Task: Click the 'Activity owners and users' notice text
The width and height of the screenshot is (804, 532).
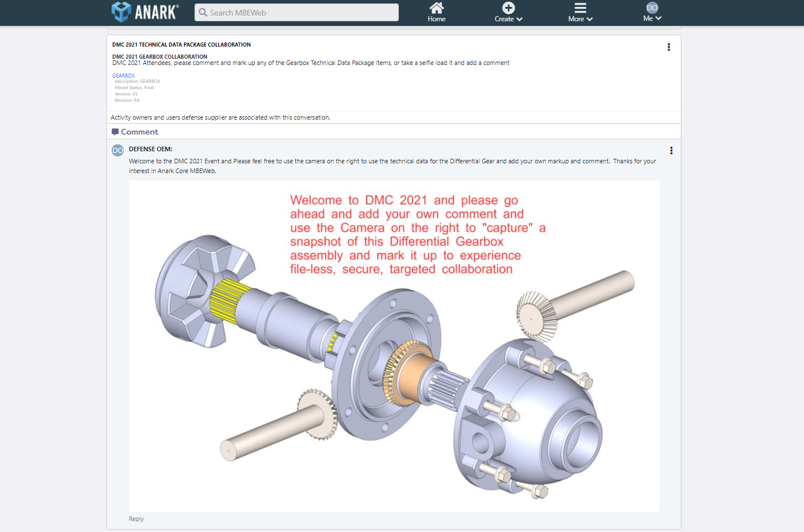Action: tap(220, 117)
